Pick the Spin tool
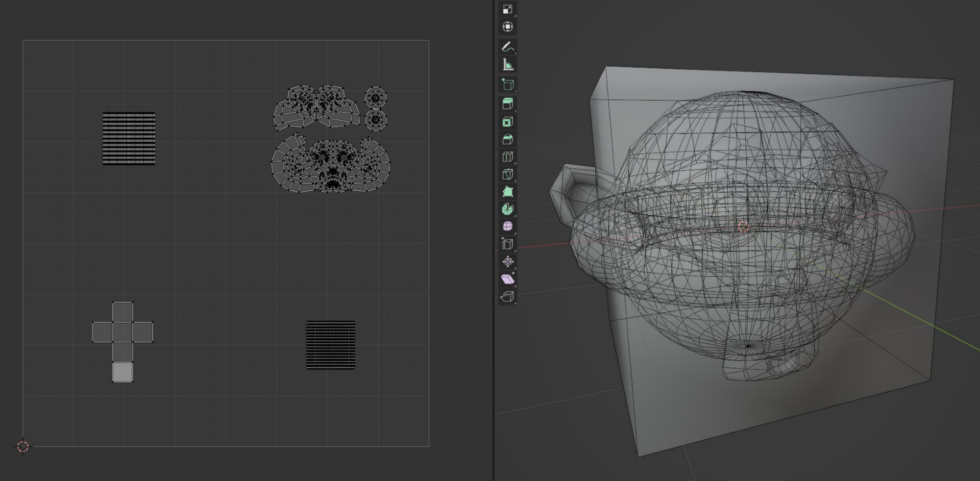Screen dimensions: 980x481 tap(508, 209)
